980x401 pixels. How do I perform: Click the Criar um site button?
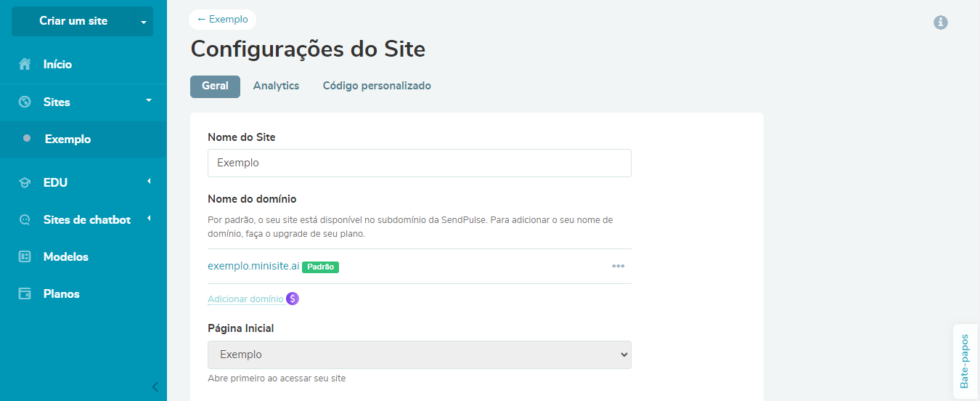73,21
